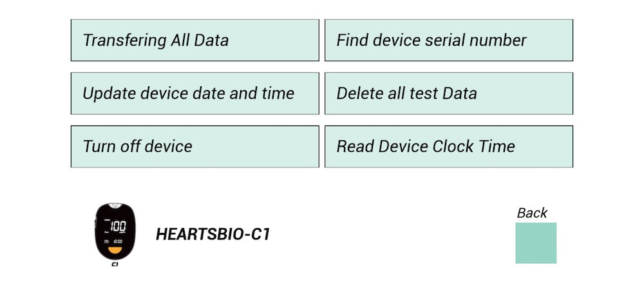Choose Delete all test Data
The image size is (644, 296).
pos(448,93)
